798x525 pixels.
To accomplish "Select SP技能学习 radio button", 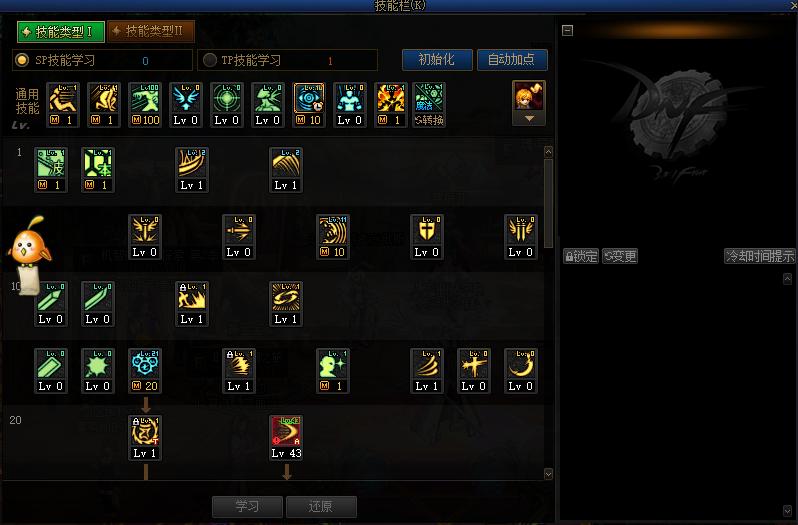I will (x=22, y=60).
